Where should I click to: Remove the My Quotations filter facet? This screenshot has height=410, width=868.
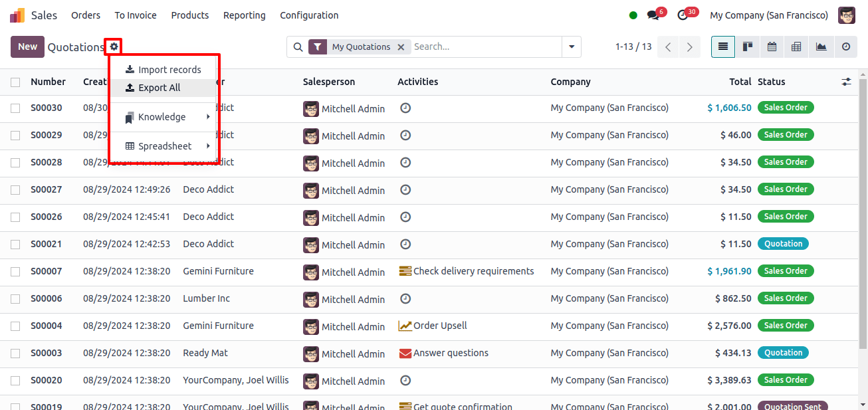pos(401,47)
